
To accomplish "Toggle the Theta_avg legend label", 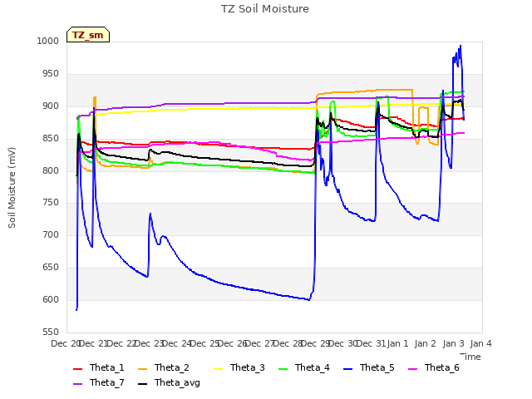I will pos(177,382).
